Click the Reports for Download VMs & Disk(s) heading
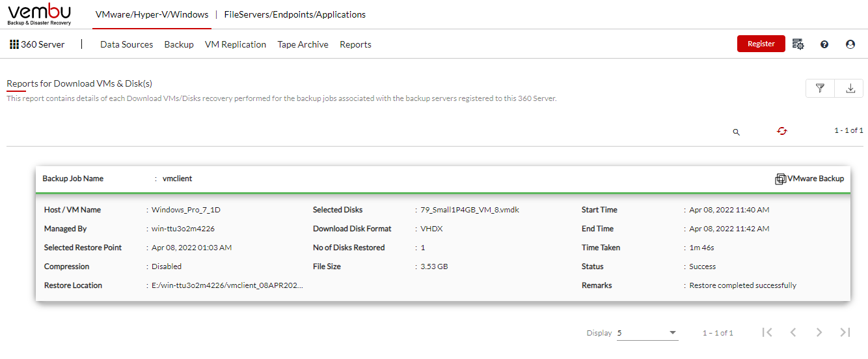Image resolution: width=868 pixels, height=359 pixels. click(x=79, y=83)
